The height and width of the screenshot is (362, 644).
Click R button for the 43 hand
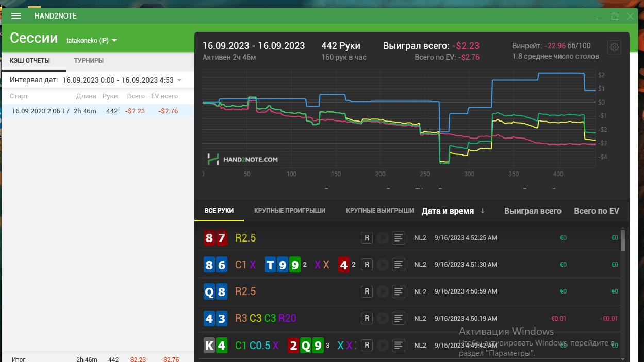pyautogui.click(x=367, y=318)
